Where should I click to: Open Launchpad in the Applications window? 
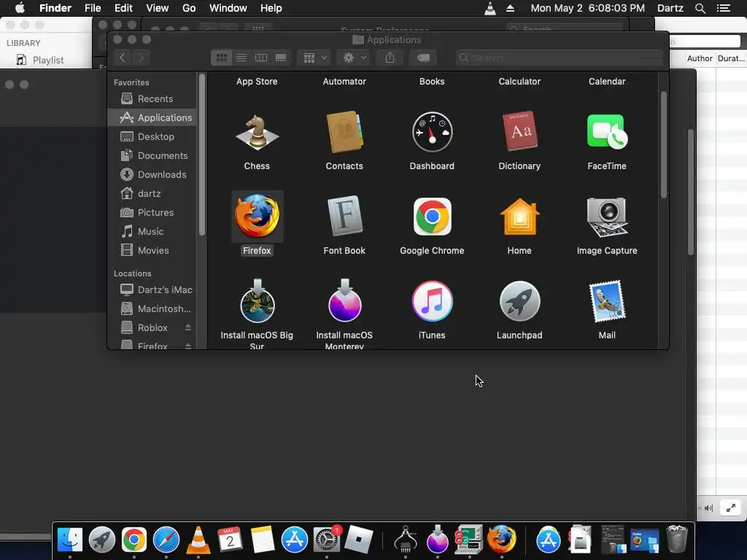(x=519, y=301)
